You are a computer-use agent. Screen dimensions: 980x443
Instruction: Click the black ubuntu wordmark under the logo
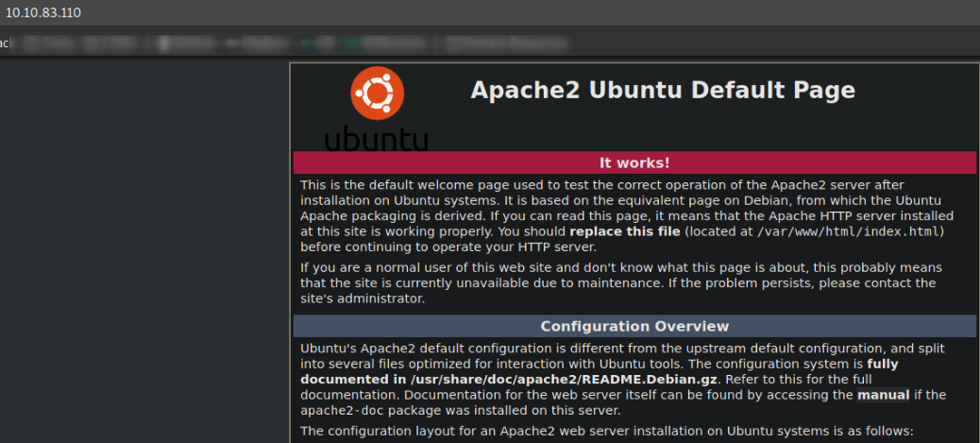click(x=377, y=139)
